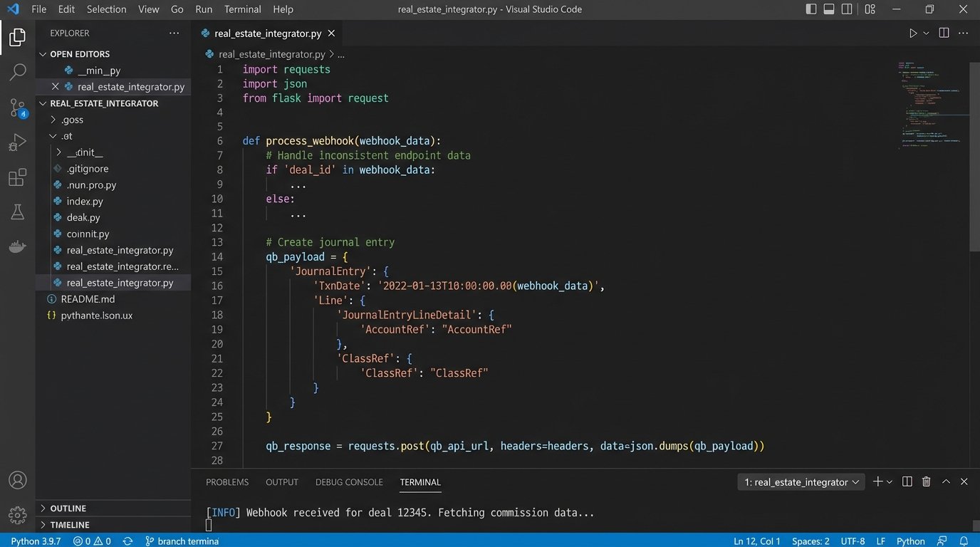Screen dimensions: 980x547
Task: Click the Python 3.9.7 interpreter in status bar
Action: pos(36,541)
